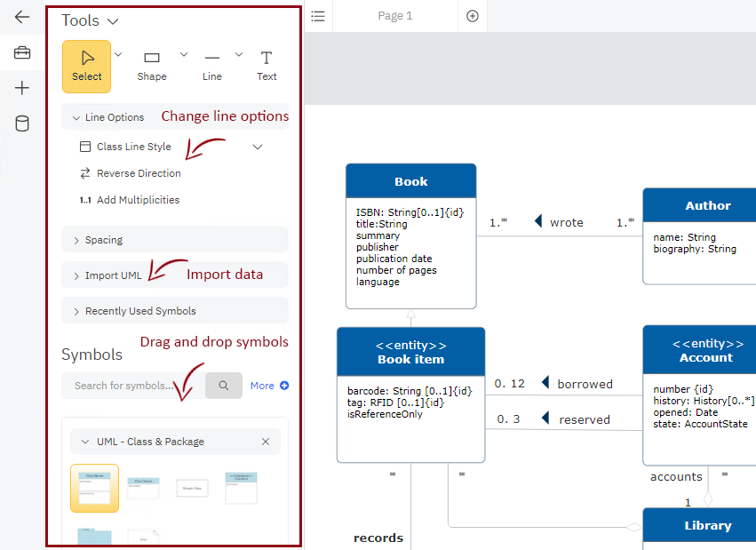Activate the Select tool
756x550 pixels.
click(86, 66)
